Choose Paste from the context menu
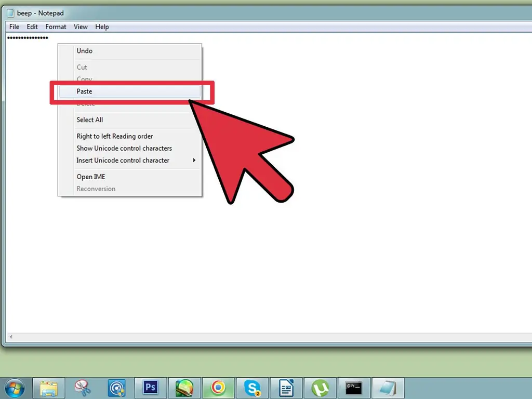Screen dimensions: 532x399 click(x=130, y=91)
